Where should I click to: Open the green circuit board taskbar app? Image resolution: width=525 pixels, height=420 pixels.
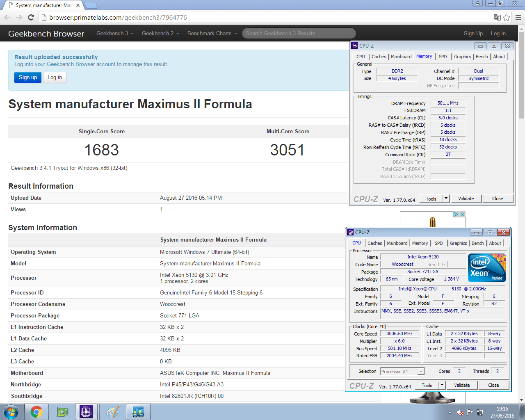coord(62,412)
